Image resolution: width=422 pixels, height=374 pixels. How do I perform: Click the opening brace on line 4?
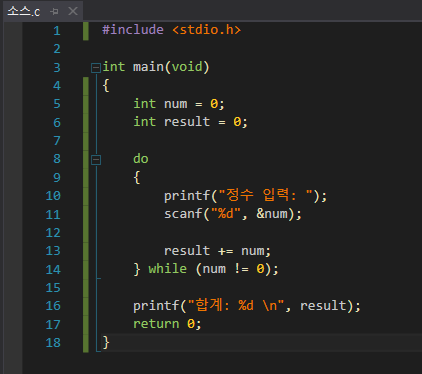[106, 86]
